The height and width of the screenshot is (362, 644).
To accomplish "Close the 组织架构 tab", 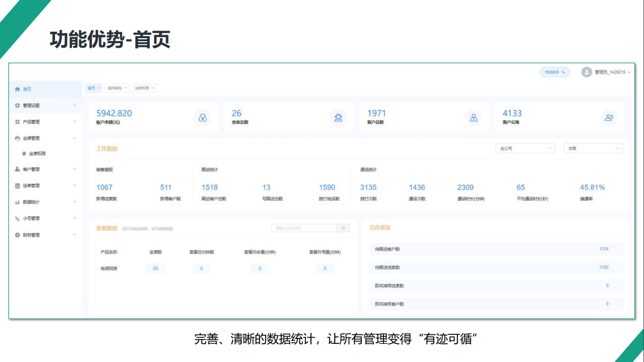I will [126, 88].
